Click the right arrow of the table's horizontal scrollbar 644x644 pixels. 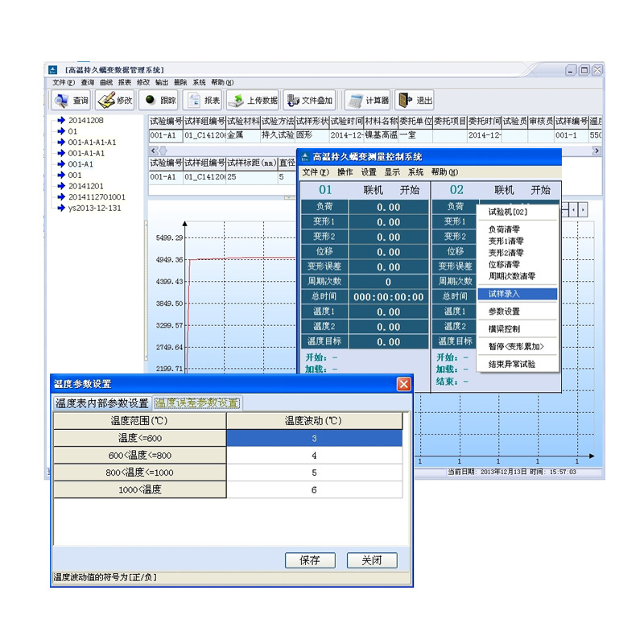coord(596,151)
